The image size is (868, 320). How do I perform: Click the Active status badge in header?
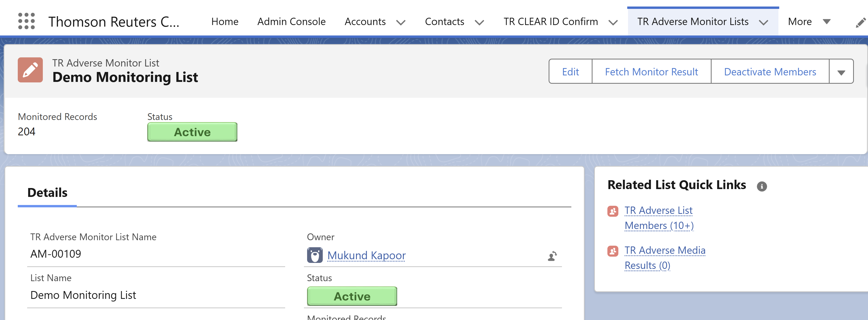pyautogui.click(x=192, y=132)
